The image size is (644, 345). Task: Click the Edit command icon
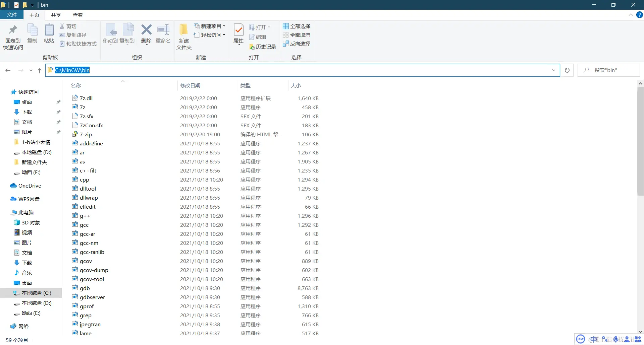(x=252, y=37)
